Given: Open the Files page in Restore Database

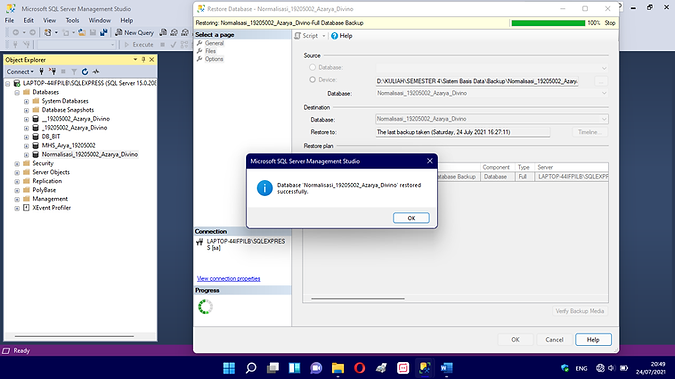Looking at the screenshot, I should pos(211,51).
